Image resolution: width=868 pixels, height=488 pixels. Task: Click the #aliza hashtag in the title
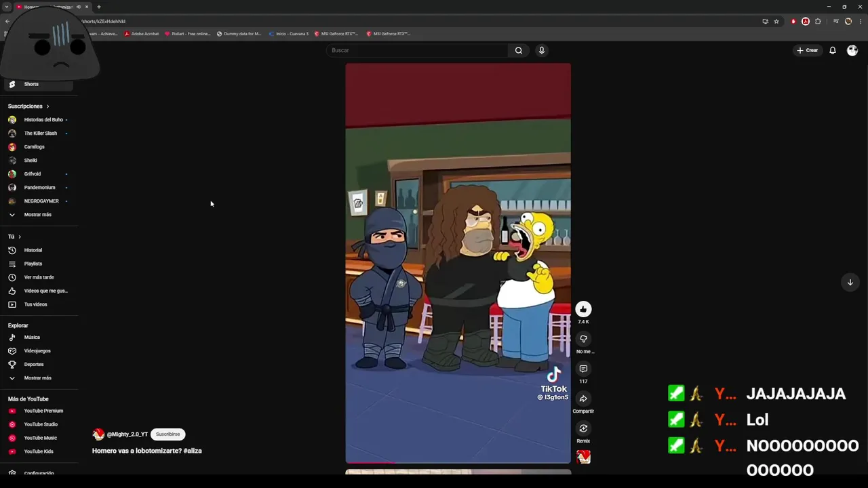pyautogui.click(x=193, y=451)
